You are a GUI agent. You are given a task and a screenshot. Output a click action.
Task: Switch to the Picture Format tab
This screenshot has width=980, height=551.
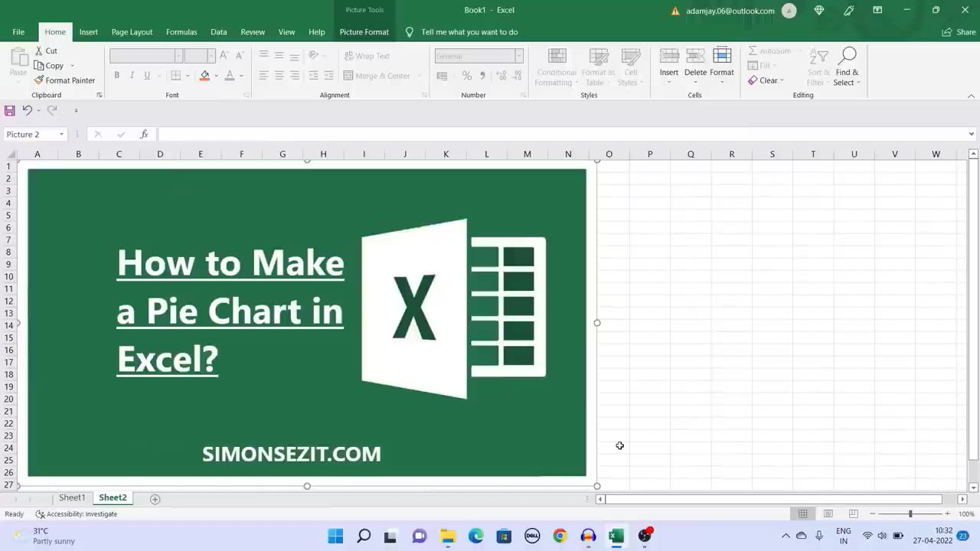[364, 32]
